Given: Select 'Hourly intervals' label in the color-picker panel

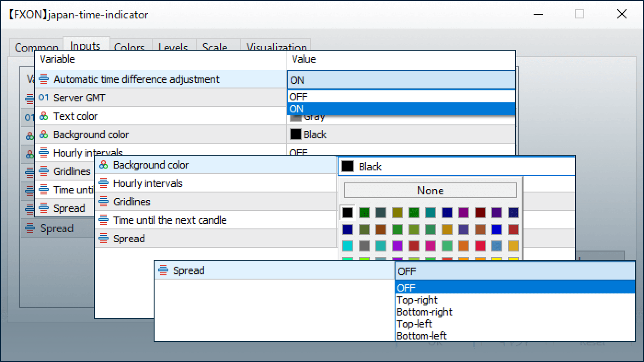Looking at the screenshot, I should tap(148, 183).
